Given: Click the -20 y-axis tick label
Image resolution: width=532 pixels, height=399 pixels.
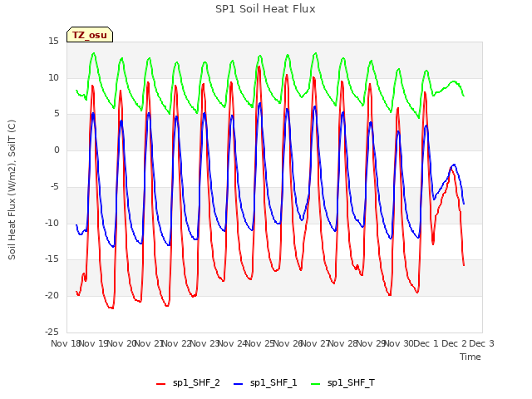Looking at the screenshot, I should 52,296.
